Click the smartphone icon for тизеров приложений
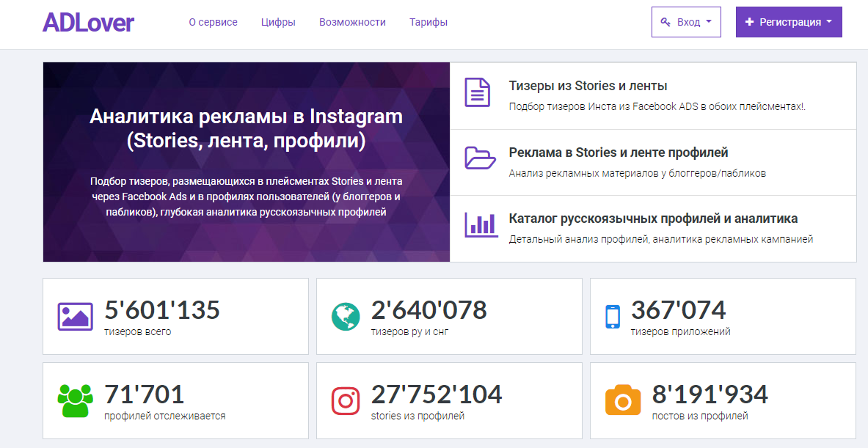This screenshot has height=448, width=868. pyautogui.click(x=612, y=316)
